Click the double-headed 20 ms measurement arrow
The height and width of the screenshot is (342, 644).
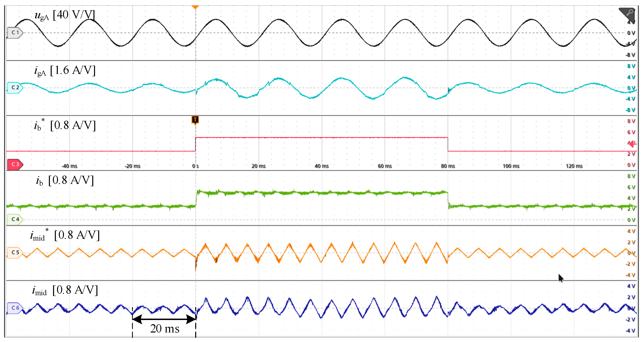point(164,319)
